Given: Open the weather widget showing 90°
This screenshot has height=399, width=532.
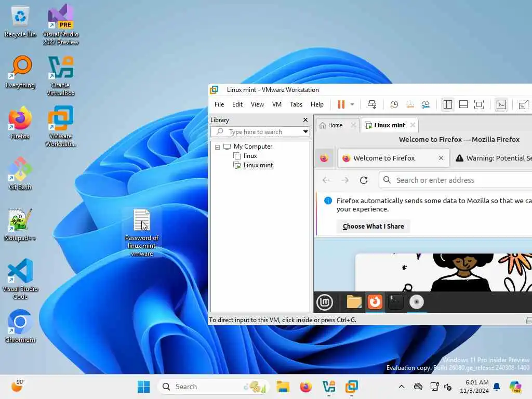Looking at the screenshot, I should 18,386.
